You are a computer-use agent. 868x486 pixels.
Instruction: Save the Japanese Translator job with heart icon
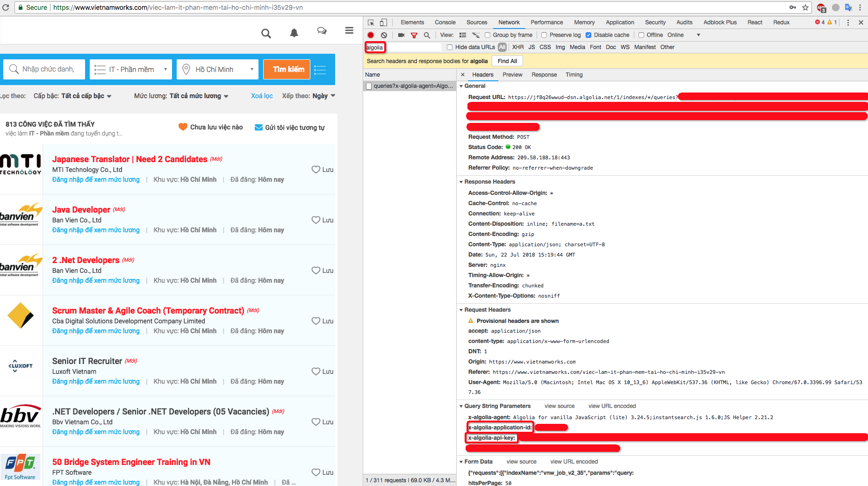pos(316,170)
